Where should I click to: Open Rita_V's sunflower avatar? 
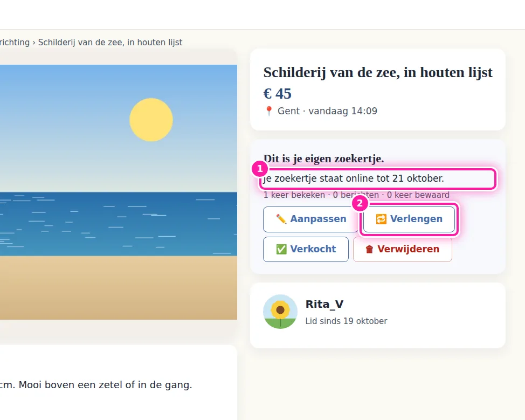[280, 312]
